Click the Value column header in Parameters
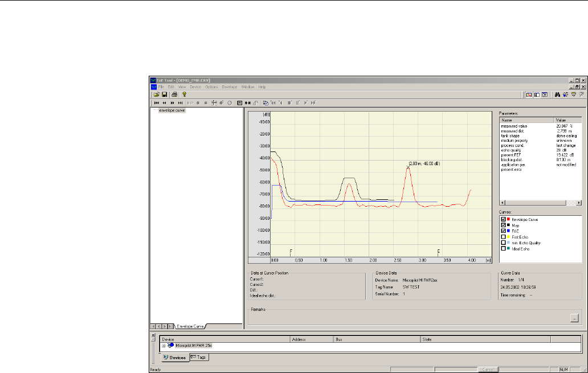The image size is (588, 373). (567, 120)
